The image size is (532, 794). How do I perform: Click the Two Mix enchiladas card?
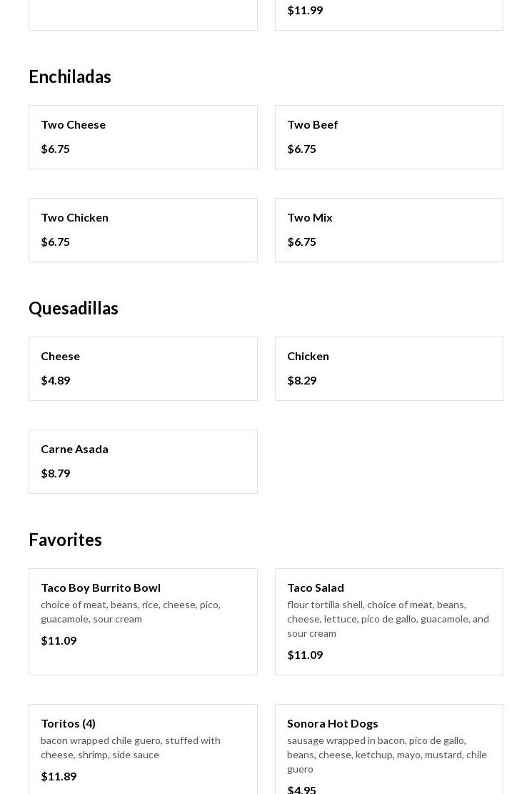[x=388, y=230]
